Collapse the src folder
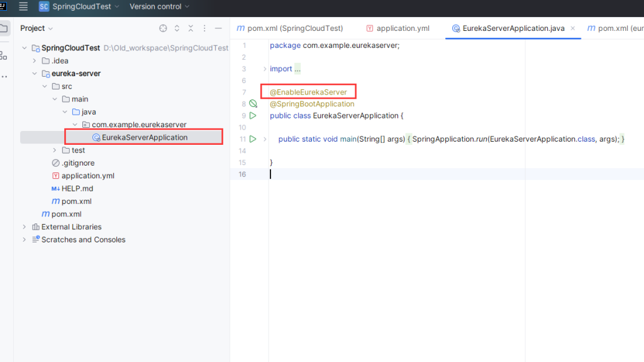Viewport: 644px width, 362px height. click(45, 86)
